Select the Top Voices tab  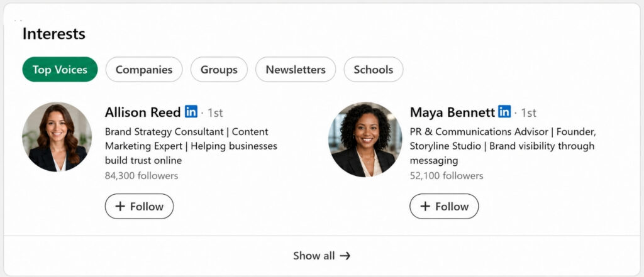[60, 69]
